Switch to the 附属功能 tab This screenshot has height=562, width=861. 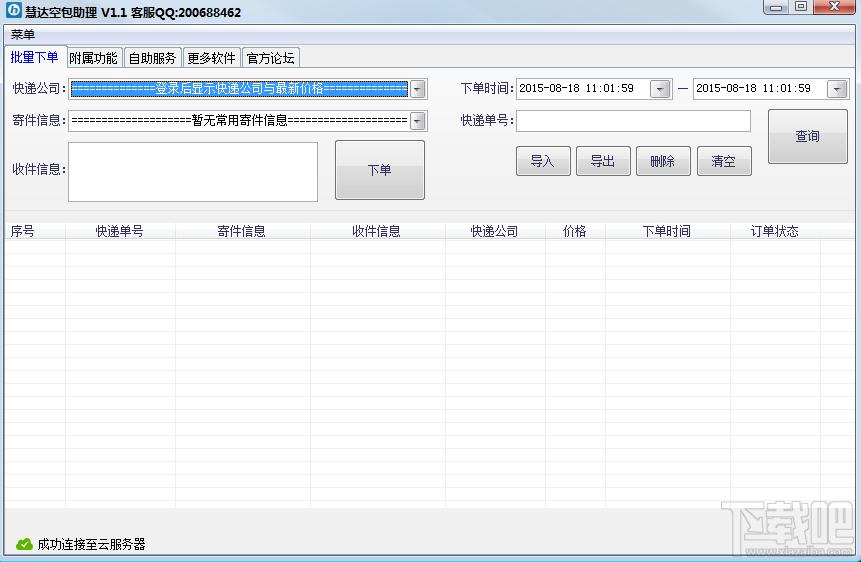pyautogui.click(x=93, y=58)
